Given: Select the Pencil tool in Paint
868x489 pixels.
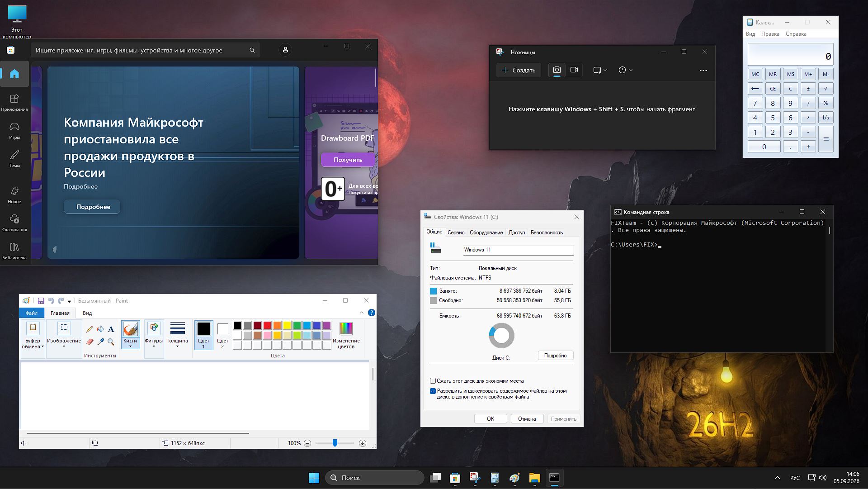Looking at the screenshot, I should pos(90,329).
